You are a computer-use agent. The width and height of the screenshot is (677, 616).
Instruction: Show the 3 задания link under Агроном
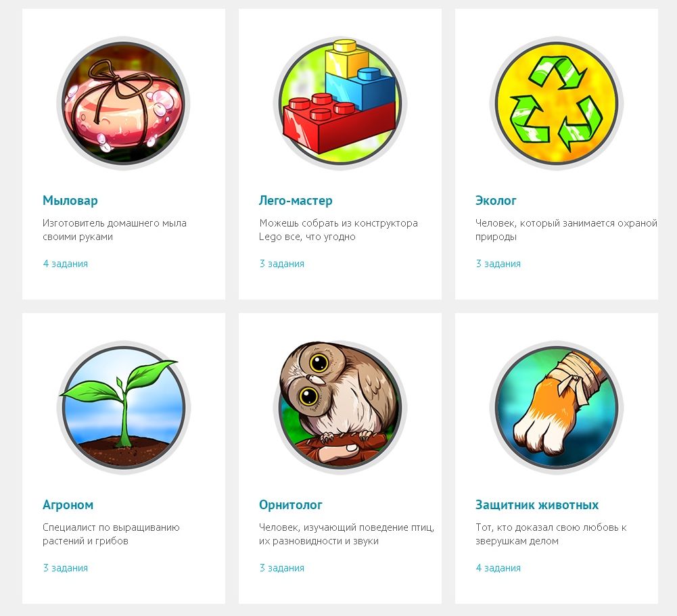[x=65, y=567]
